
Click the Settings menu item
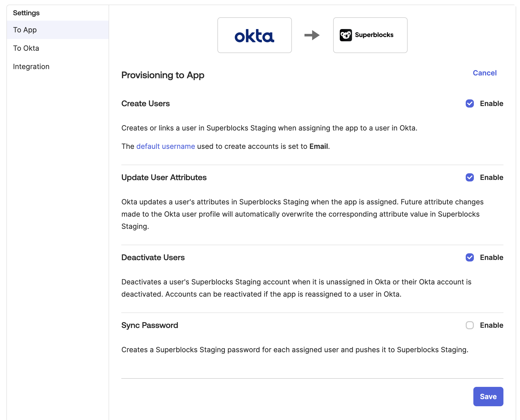coord(26,12)
